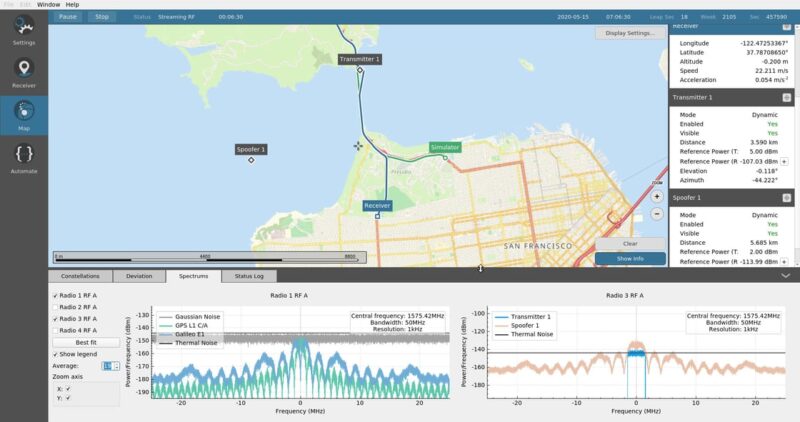Click the Gaussian Noise legend entry
Screen dimensions: 800x422
click(190, 316)
